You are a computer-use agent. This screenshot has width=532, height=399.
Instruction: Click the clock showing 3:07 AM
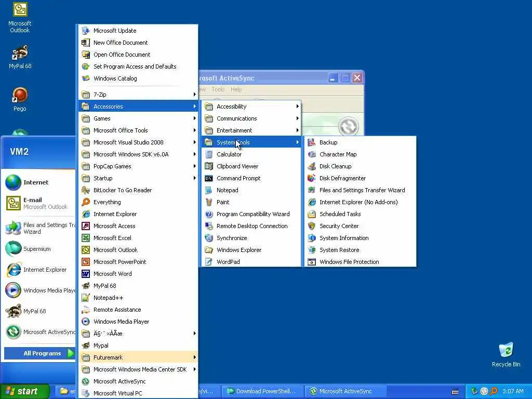click(513, 391)
